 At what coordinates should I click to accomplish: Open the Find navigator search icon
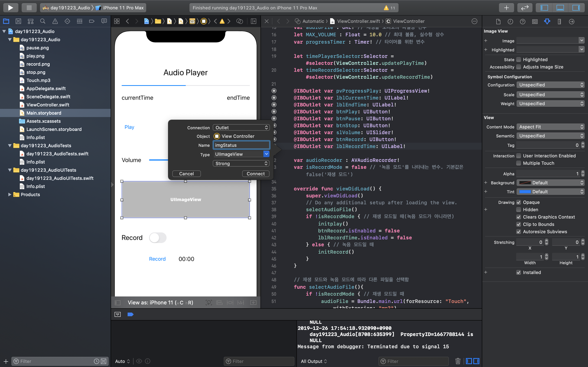tap(43, 21)
